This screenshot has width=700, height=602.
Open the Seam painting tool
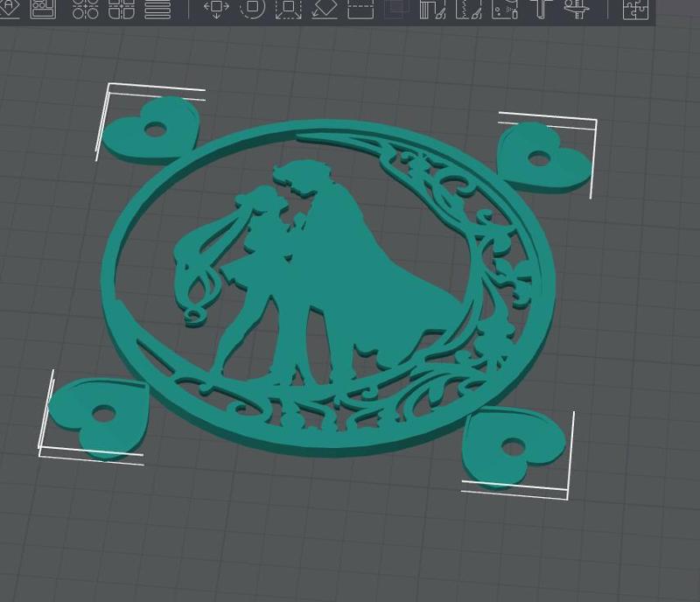(469, 9)
